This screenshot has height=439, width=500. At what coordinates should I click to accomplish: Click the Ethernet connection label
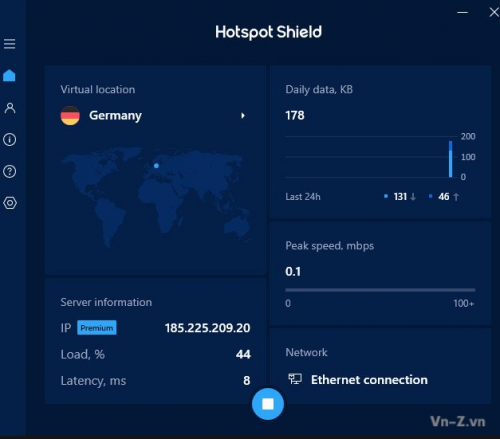point(369,380)
